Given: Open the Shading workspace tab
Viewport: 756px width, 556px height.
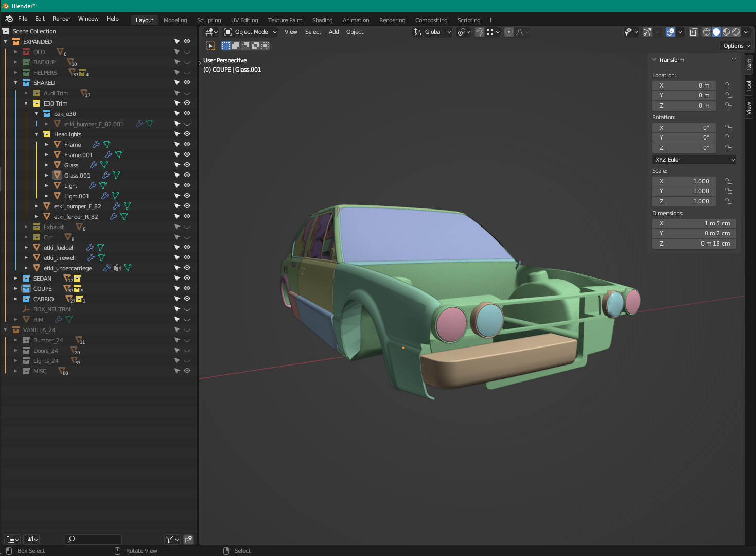Looking at the screenshot, I should (x=322, y=20).
